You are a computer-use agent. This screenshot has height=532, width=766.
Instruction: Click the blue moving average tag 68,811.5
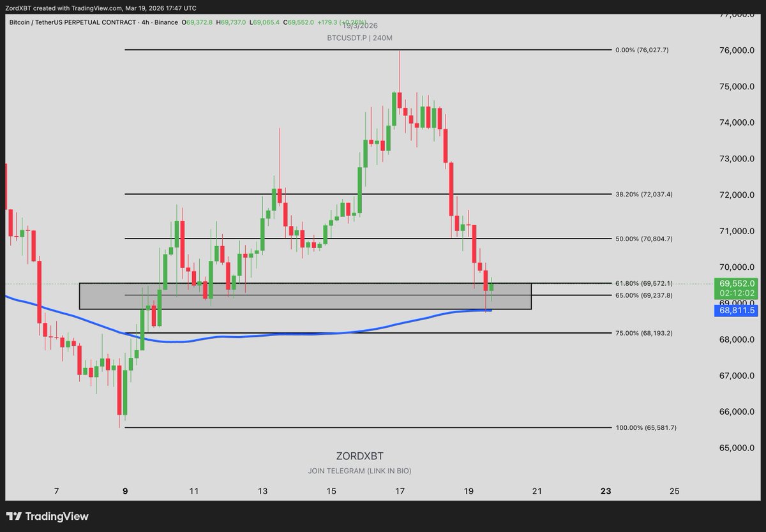[x=738, y=310]
